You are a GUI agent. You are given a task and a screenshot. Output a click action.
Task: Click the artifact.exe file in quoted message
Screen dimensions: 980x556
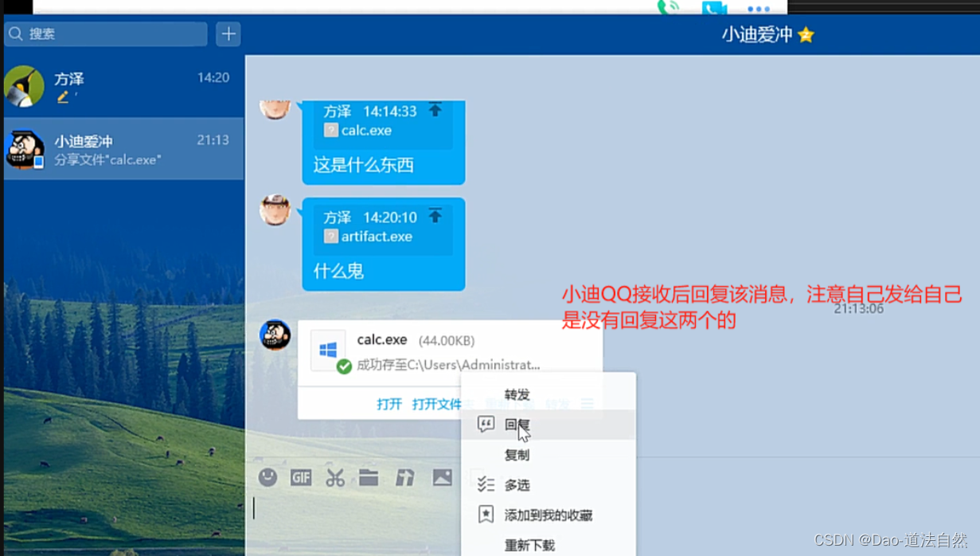pos(368,236)
